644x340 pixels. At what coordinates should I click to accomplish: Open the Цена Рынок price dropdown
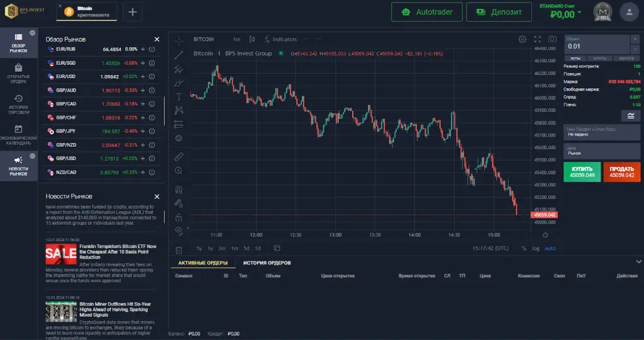click(602, 151)
